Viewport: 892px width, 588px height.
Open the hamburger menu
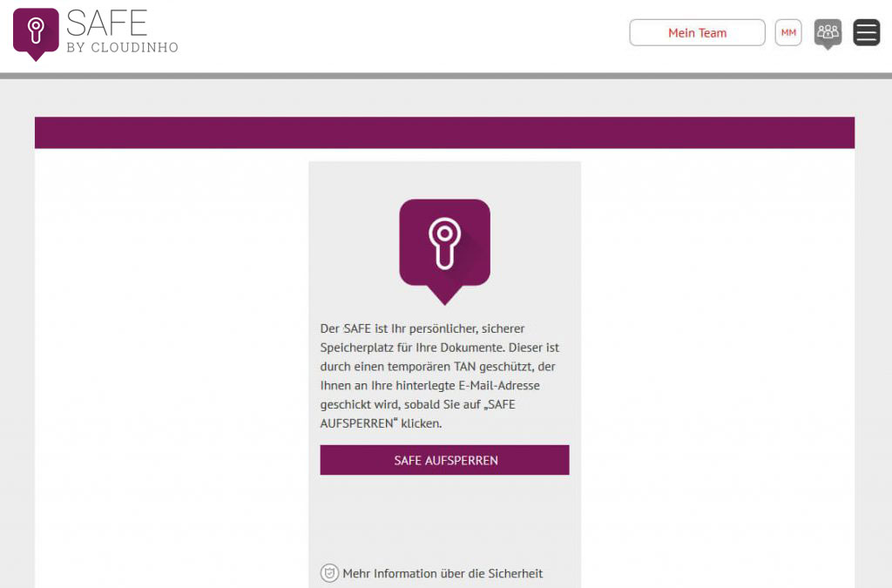pyautogui.click(x=867, y=32)
